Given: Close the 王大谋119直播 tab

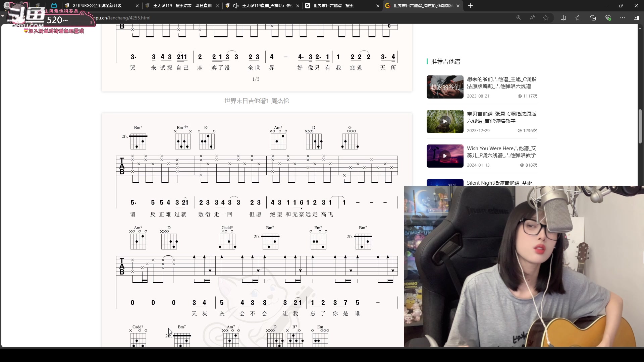Looking at the screenshot, I should pos(298,6).
